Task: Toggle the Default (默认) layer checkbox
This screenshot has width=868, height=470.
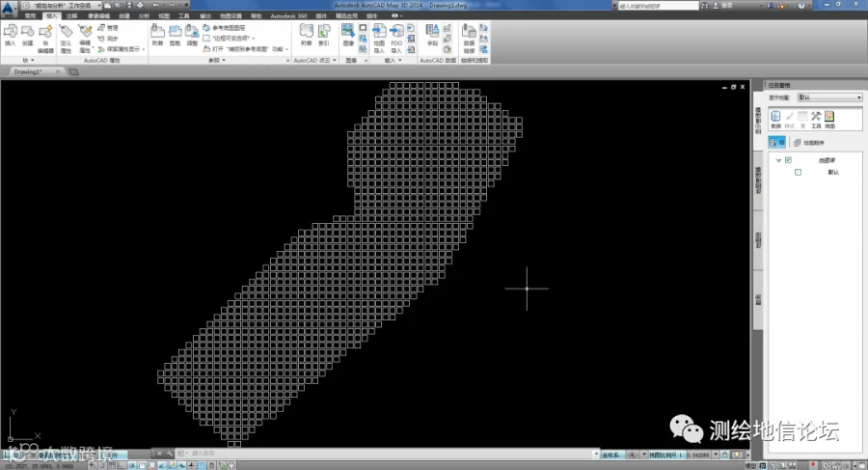Action: click(x=798, y=173)
